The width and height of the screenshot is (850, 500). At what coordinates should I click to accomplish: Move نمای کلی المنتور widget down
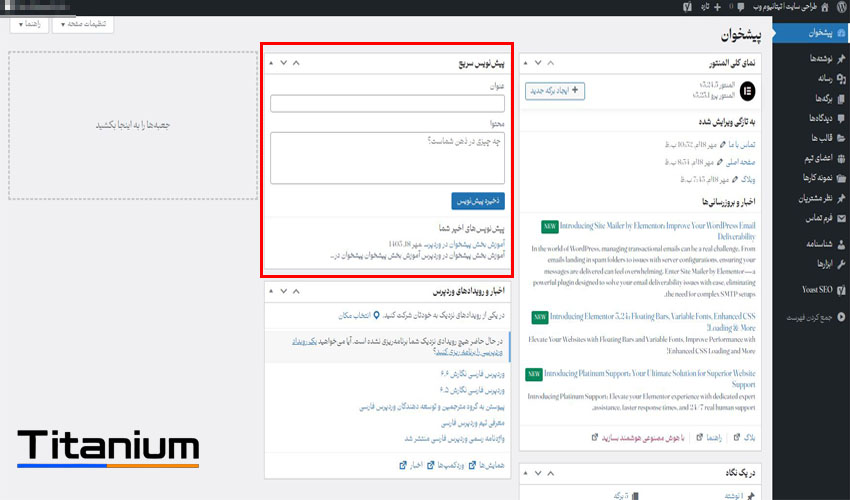coord(538,63)
